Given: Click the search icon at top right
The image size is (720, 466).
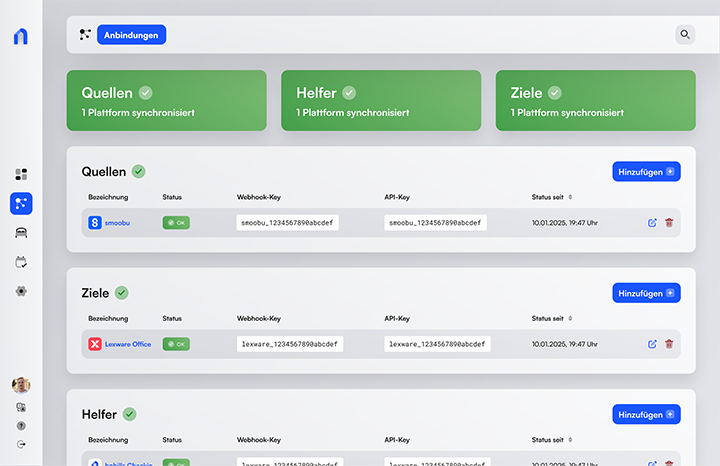Looking at the screenshot, I should coord(685,34).
